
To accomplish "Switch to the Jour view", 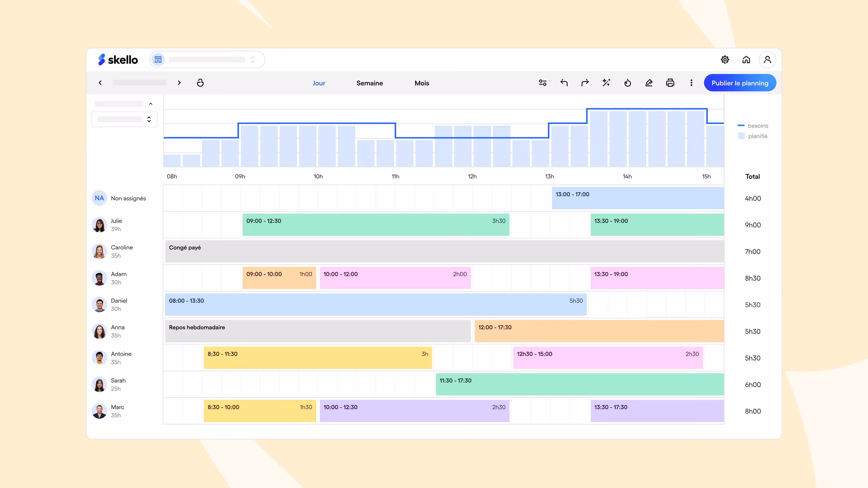I will click(x=319, y=83).
